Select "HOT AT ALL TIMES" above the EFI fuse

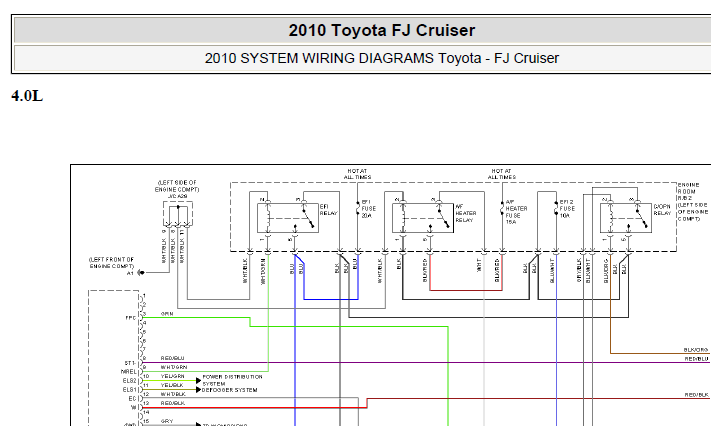click(357, 174)
